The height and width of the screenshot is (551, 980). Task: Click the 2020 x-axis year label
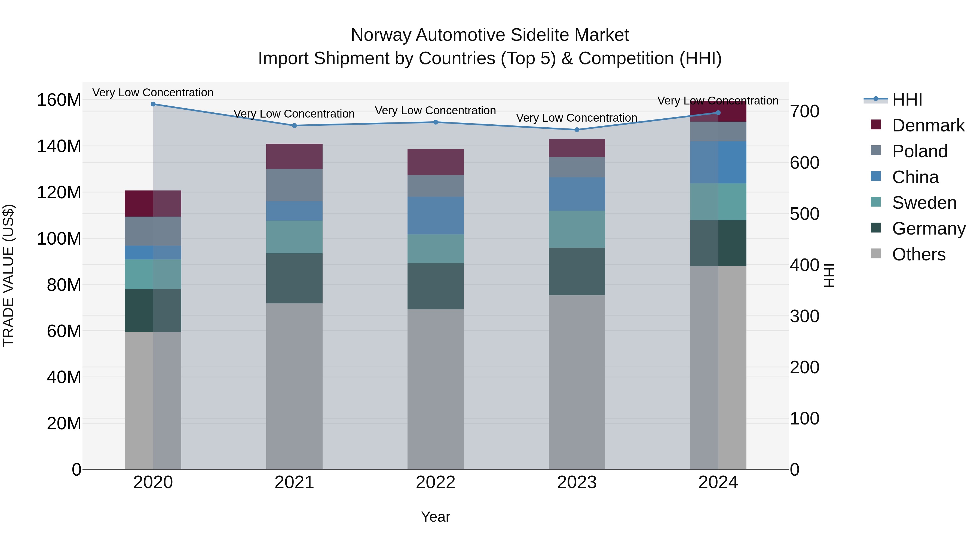point(153,482)
